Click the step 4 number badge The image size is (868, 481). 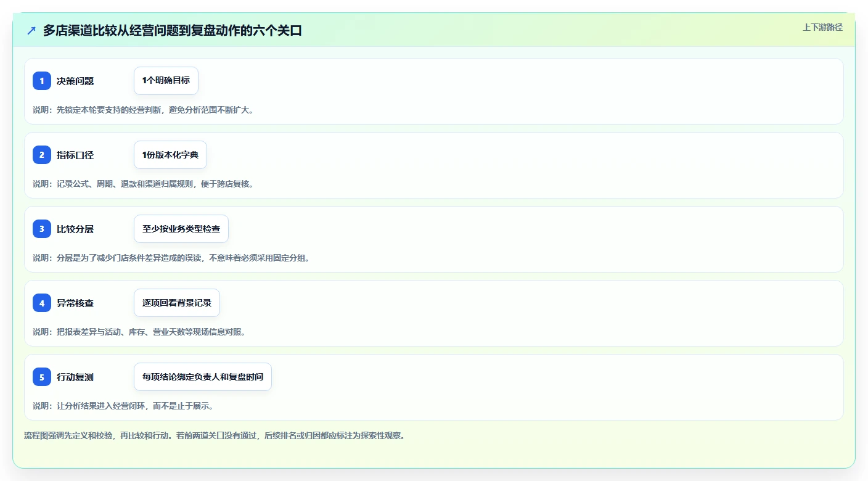point(42,303)
